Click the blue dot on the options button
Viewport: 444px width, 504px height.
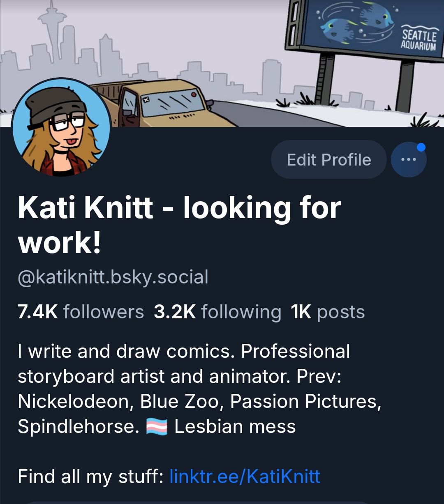pos(421,147)
